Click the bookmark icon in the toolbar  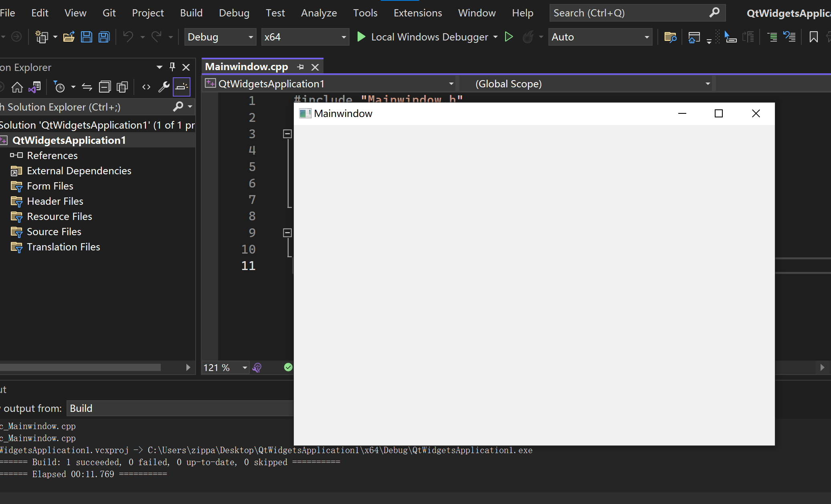(813, 37)
